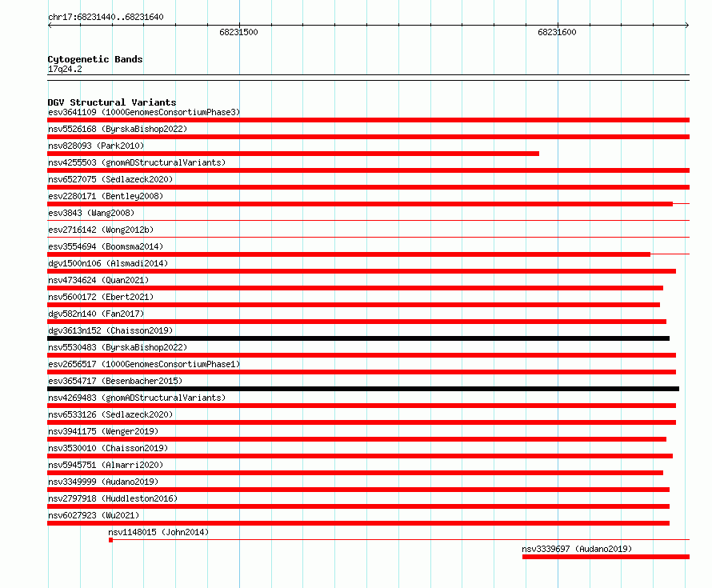Open nsv4269483 (gnomADStructuralVariants) entry
This screenshot has height=588, width=712.
137,398
